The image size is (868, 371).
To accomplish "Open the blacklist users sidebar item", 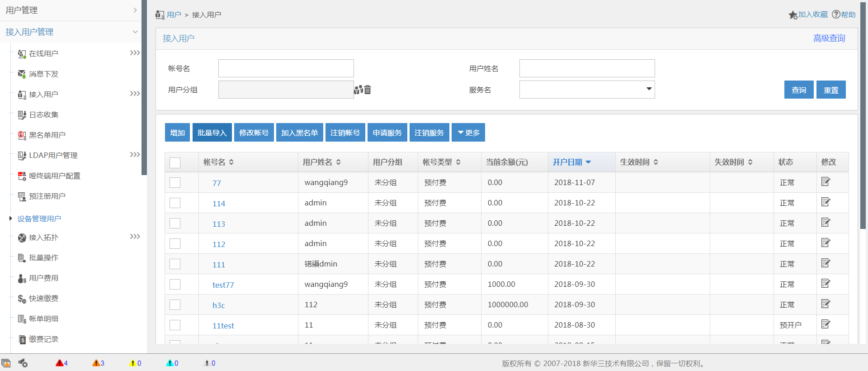I will click(47, 135).
